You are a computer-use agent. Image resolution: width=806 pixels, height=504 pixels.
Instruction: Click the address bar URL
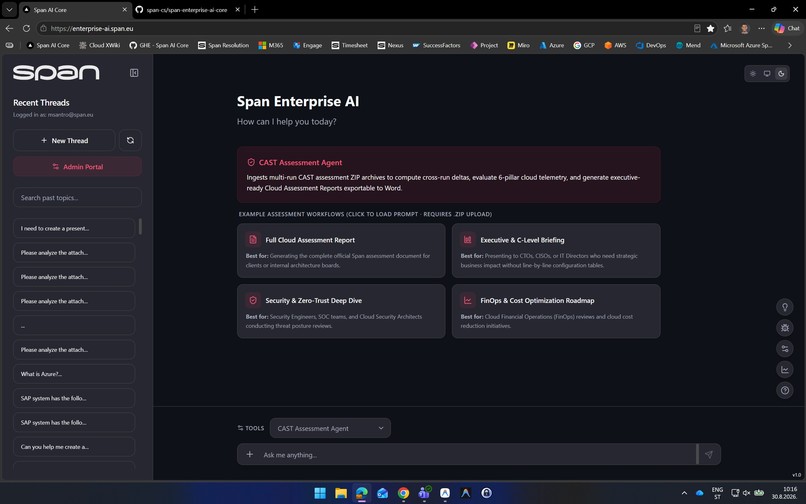92,28
